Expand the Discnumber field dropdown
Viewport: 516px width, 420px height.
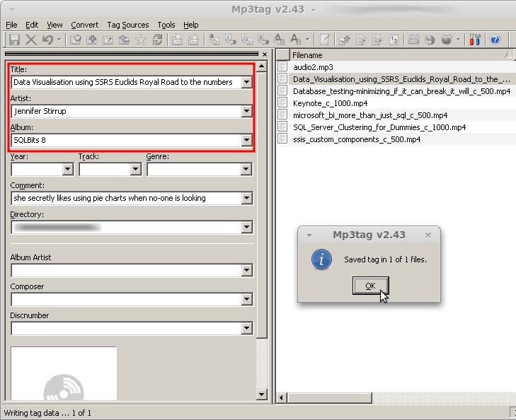click(246, 328)
